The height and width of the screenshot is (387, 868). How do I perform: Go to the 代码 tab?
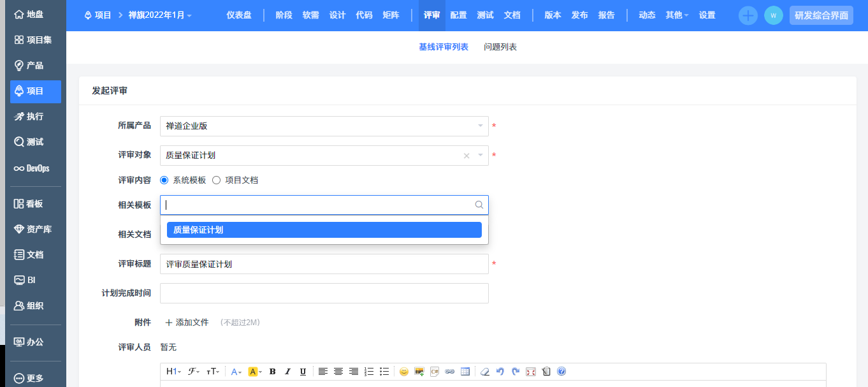365,15
